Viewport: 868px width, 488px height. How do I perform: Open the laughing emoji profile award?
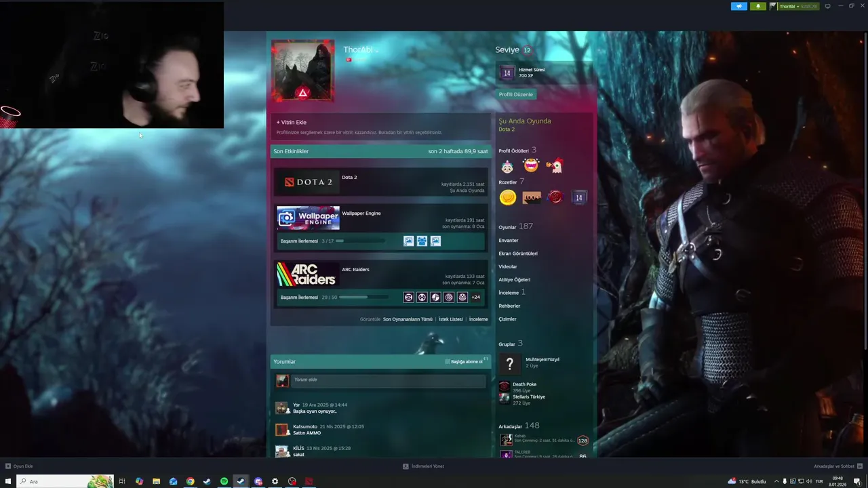point(531,165)
